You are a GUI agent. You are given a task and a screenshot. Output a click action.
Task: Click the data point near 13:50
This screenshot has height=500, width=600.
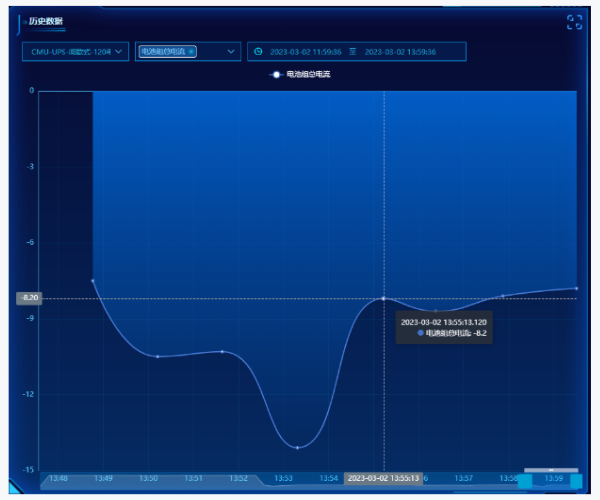pyautogui.click(x=157, y=357)
